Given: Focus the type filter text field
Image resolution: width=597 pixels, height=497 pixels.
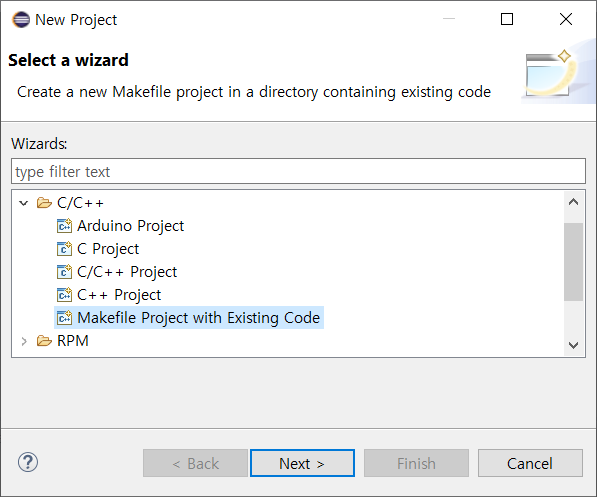Looking at the screenshot, I should coord(298,171).
